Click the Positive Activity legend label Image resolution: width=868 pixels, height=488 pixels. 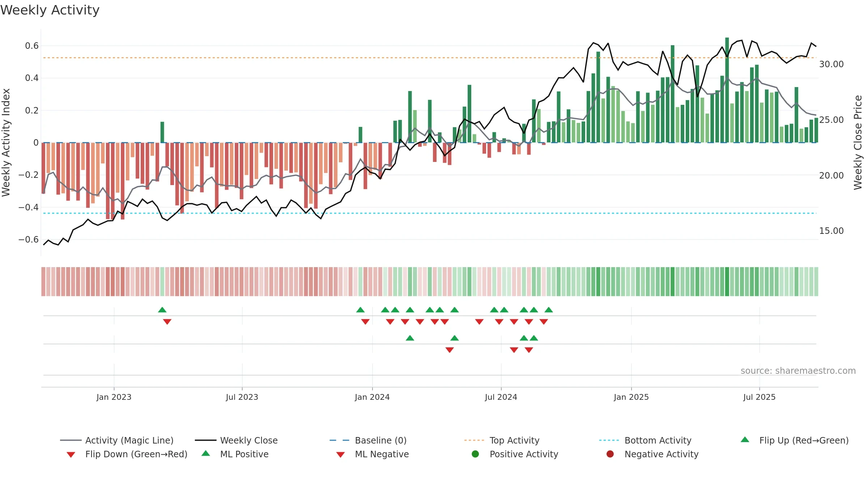click(524, 454)
